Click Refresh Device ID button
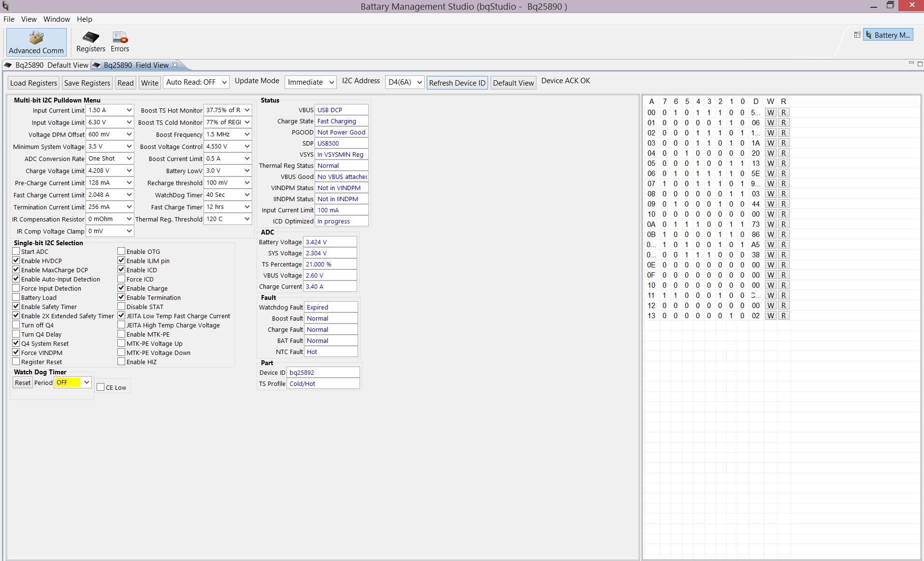Image resolution: width=924 pixels, height=561 pixels. tap(457, 83)
